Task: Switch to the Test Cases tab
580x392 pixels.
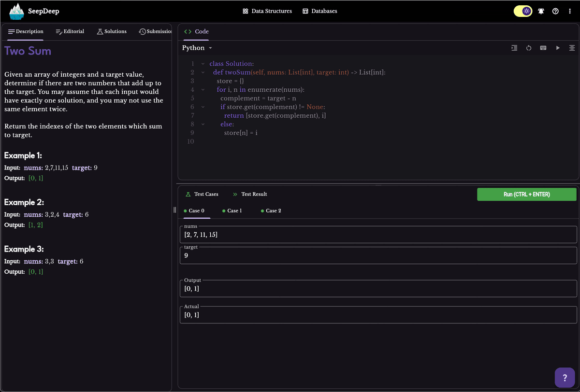Action: (x=202, y=194)
